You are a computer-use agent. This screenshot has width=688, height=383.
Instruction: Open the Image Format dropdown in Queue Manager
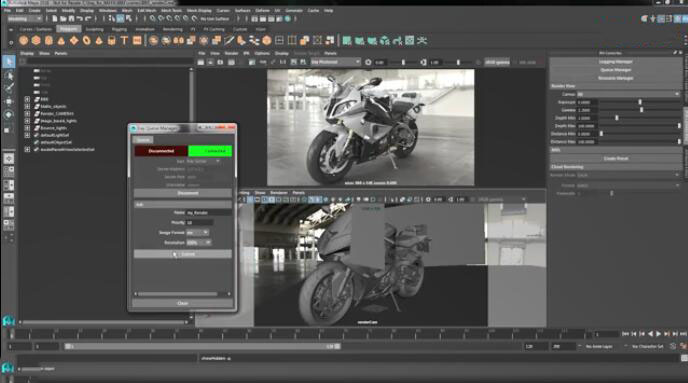(198, 233)
